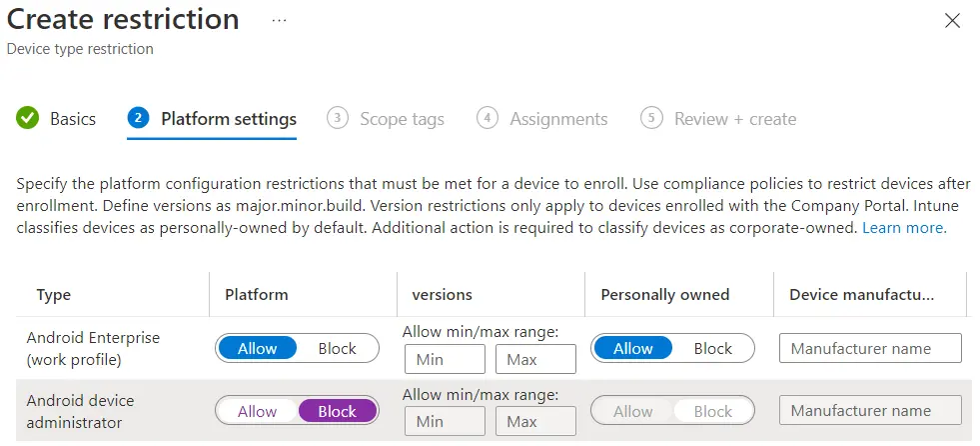This screenshot has height=446, width=980.
Task: Click the green Basics checkmark icon
Action: [27, 118]
